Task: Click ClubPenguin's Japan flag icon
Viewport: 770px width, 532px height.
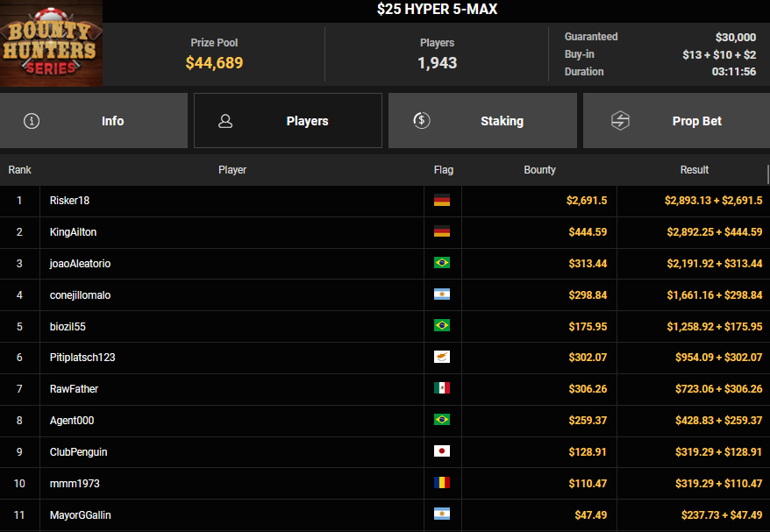Action: click(x=442, y=452)
